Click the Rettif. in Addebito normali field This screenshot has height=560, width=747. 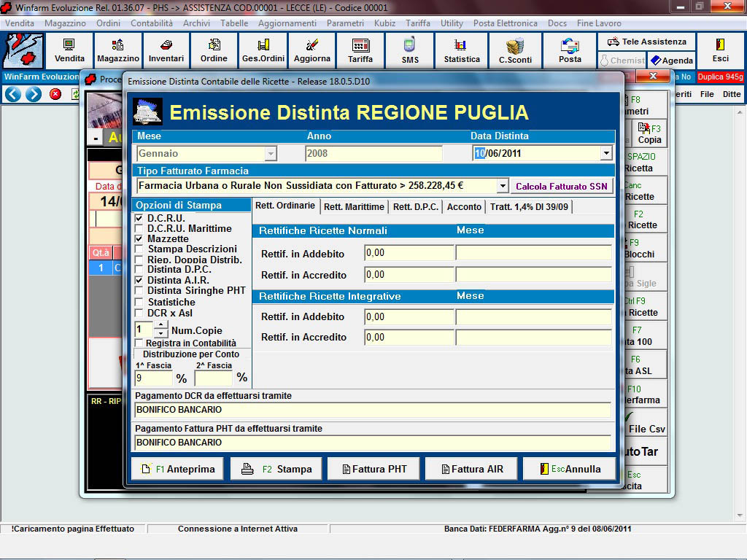(409, 253)
